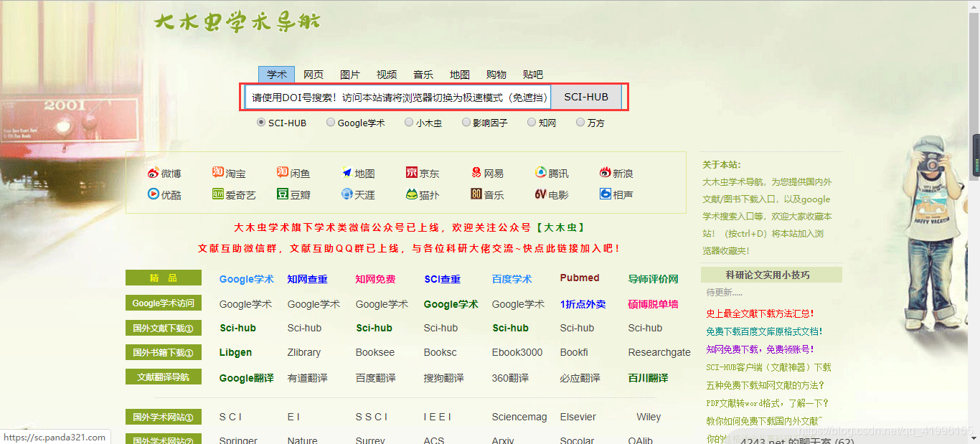Open the 知网查重 link
This screenshot has width=980, height=444.
(x=308, y=279)
